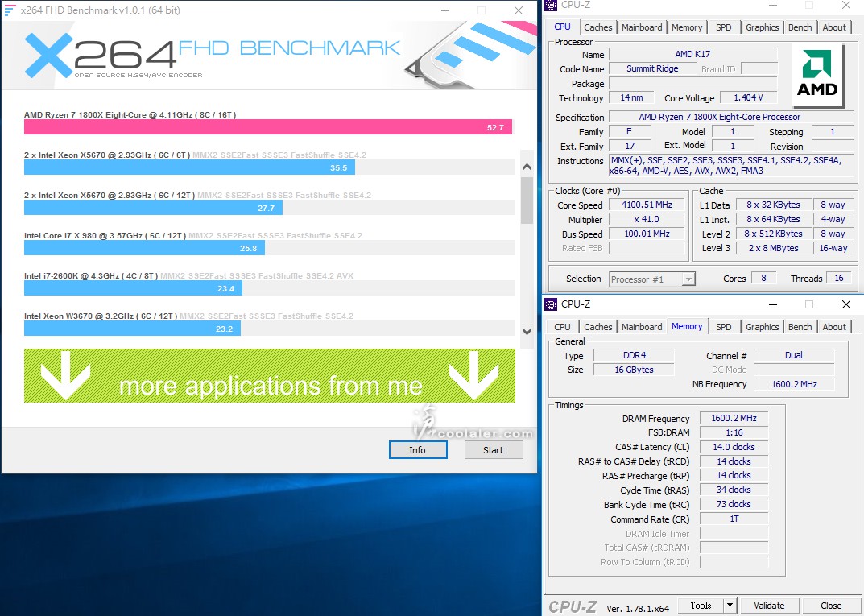The image size is (864, 616).
Task: Open Graphics tab in lower CPU-Z window
Action: click(x=762, y=327)
